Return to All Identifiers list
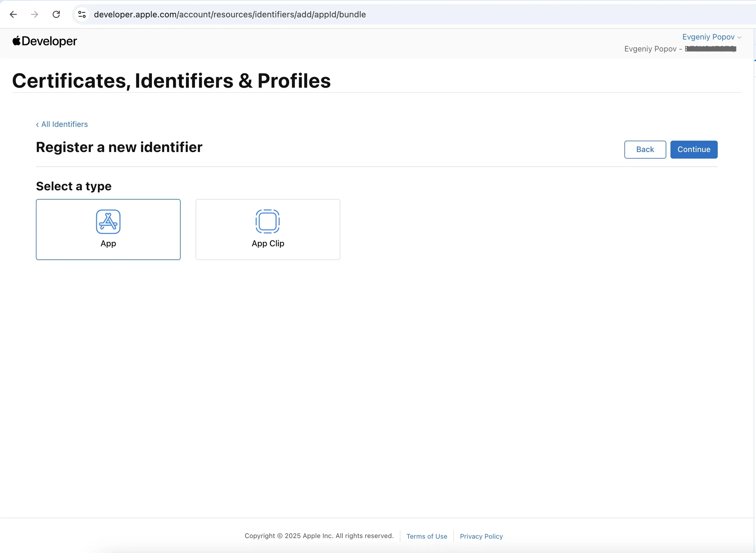The image size is (756, 553). [62, 124]
